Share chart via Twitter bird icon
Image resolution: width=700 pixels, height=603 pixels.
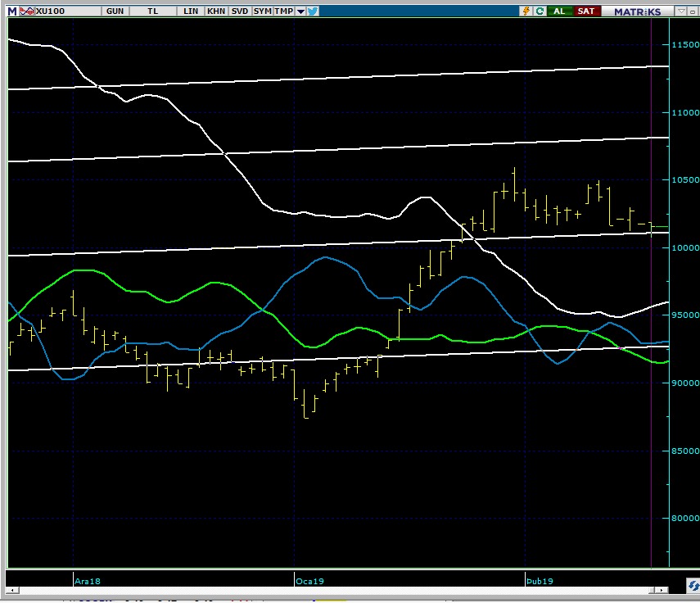313,11
